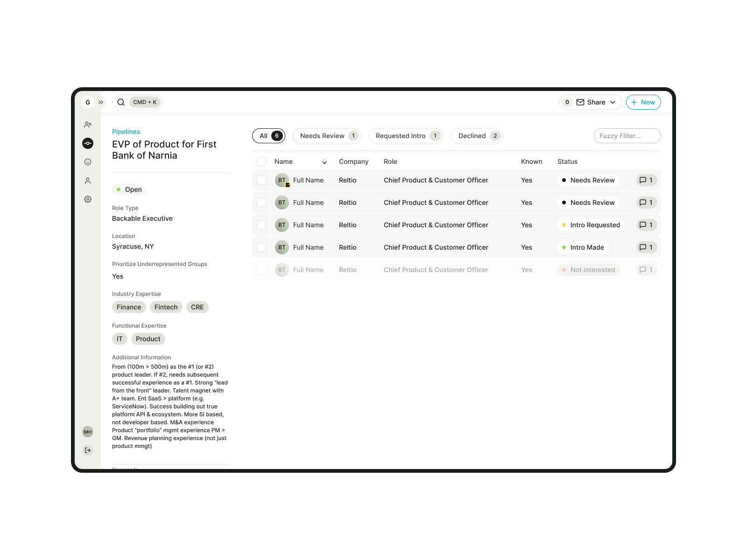Click the smiley face sidebar icon
The image size is (747, 560).
point(87,162)
